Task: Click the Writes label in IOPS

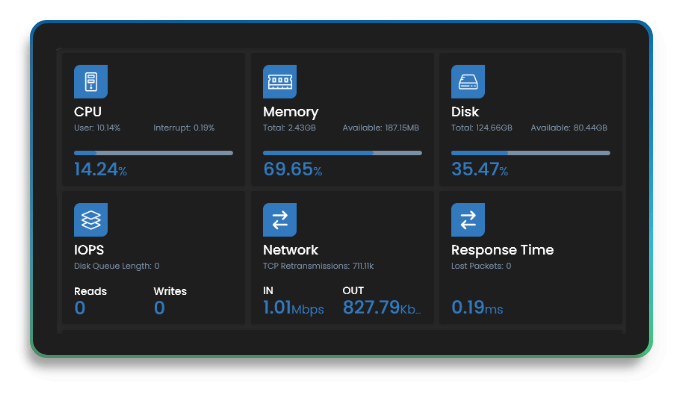Action: click(170, 291)
